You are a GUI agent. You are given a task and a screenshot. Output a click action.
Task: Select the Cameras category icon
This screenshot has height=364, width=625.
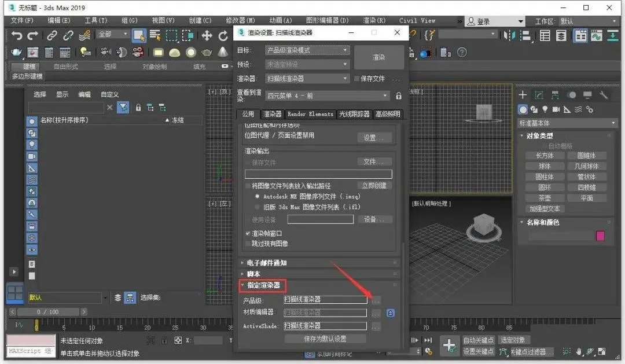[x=556, y=109]
